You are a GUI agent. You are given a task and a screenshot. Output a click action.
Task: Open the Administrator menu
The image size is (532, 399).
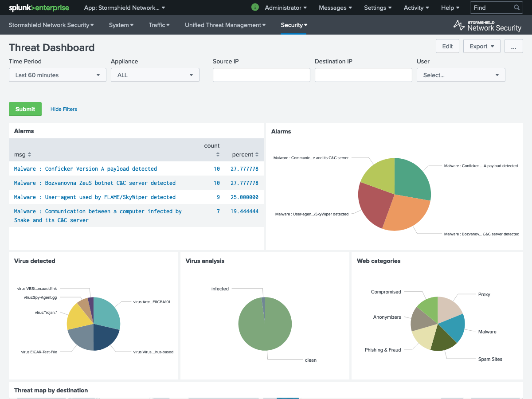point(286,8)
